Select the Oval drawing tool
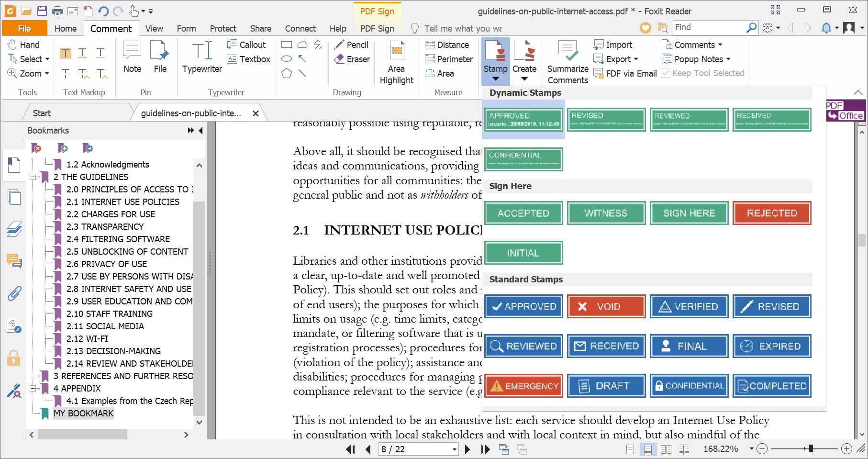Viewport: 868px width, 459px height. (x=287, y=59)
